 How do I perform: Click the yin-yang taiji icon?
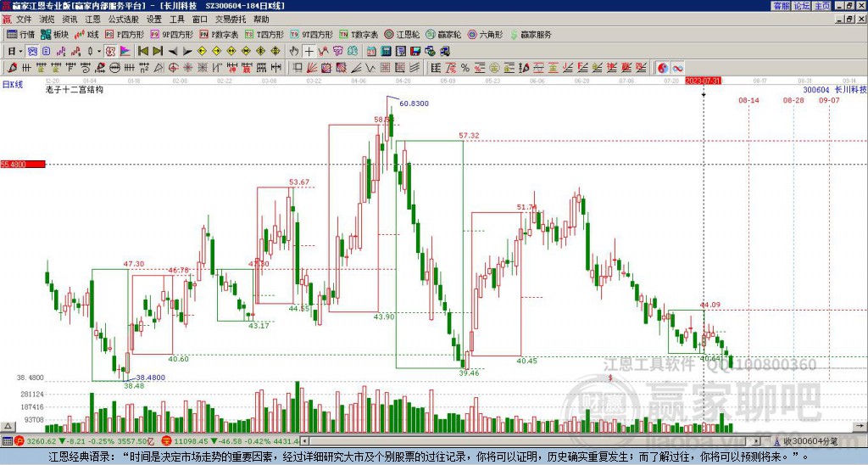pyautogui.click(x=663, y=68)
